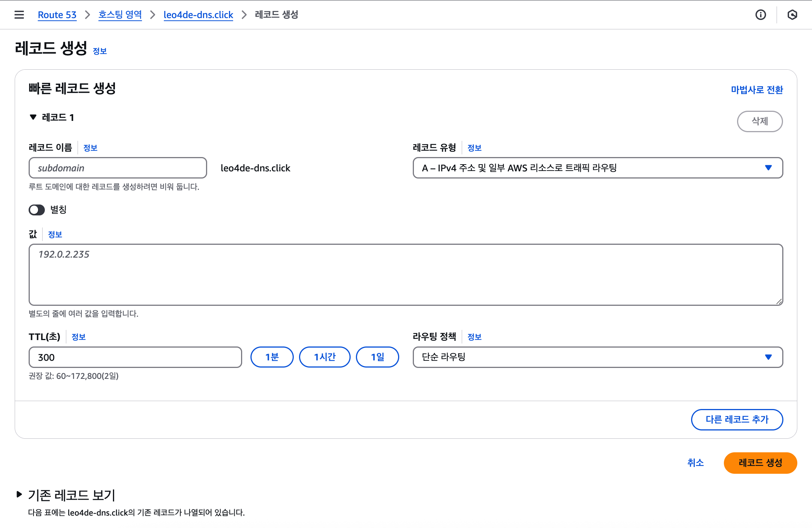Click 마법사로 전환 link
Screen dimensions: 812x528
tap(757, 90)
